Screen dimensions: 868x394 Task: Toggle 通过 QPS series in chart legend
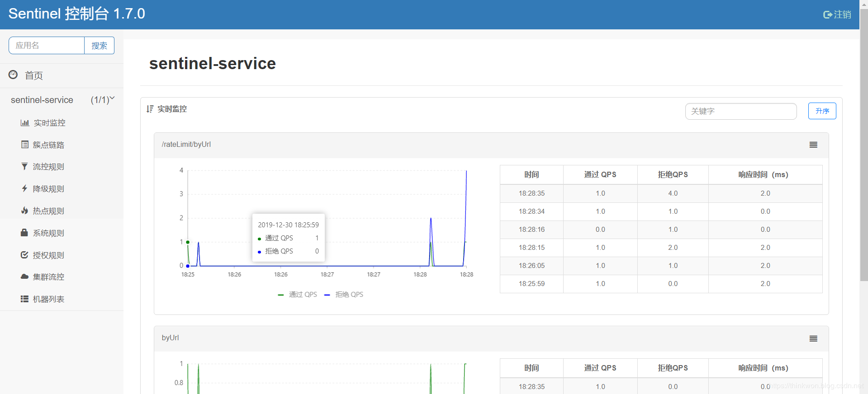298,295
